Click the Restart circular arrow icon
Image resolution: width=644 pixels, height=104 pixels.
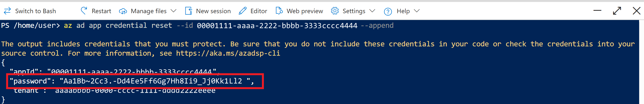click(x=84, y=11)
